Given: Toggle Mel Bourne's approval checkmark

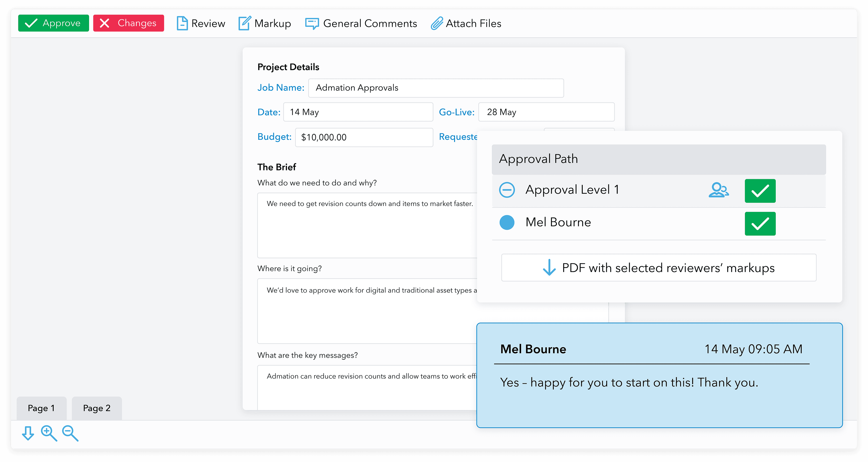Looking at the screenshot, I should [x=760, y=223].
